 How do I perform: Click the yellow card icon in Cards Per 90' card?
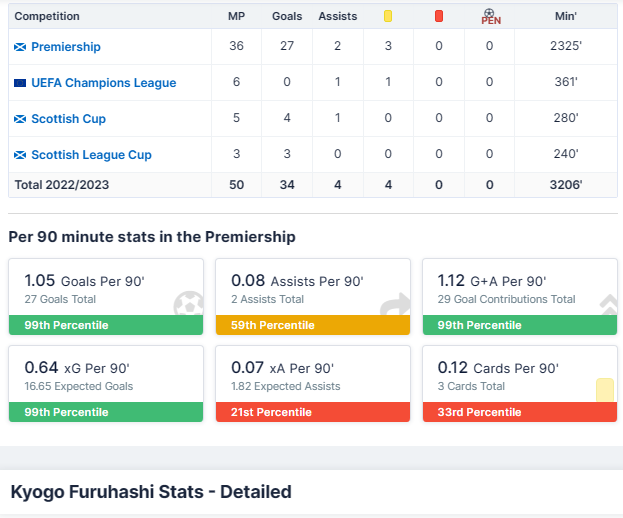604,390
